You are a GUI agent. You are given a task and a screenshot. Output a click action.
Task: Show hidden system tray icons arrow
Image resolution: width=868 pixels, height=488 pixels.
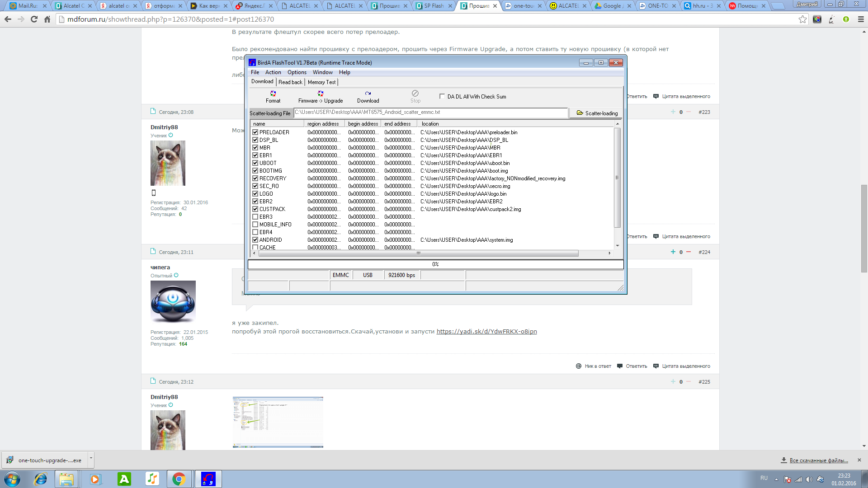point(776,479)
